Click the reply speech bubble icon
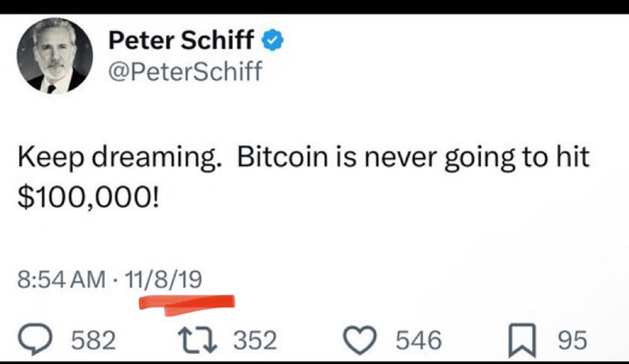629x364 pixels. pos(36,339)
